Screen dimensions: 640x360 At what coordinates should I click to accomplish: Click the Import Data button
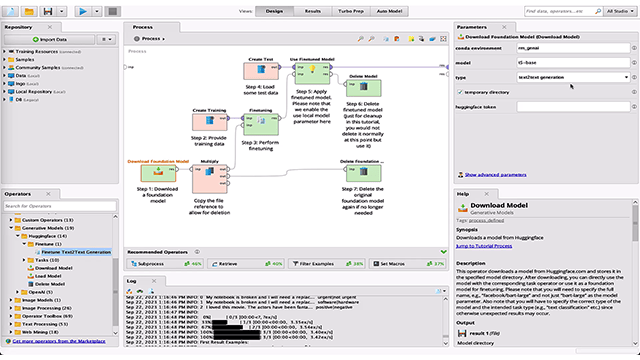pos(49,39)
